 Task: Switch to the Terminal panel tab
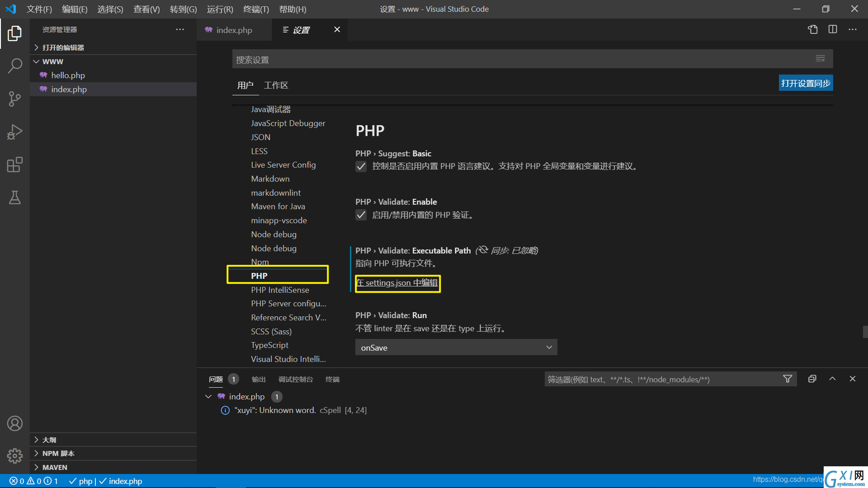point(332,380)
